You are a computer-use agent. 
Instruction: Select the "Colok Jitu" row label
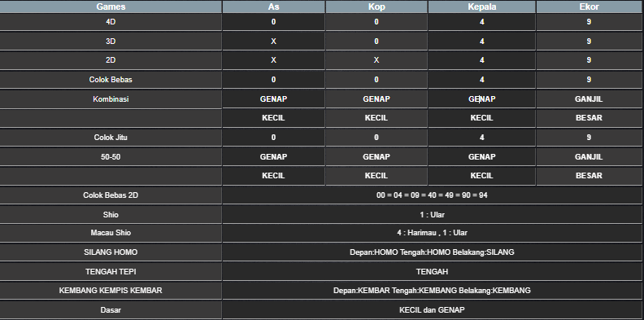tap(111, 138)
